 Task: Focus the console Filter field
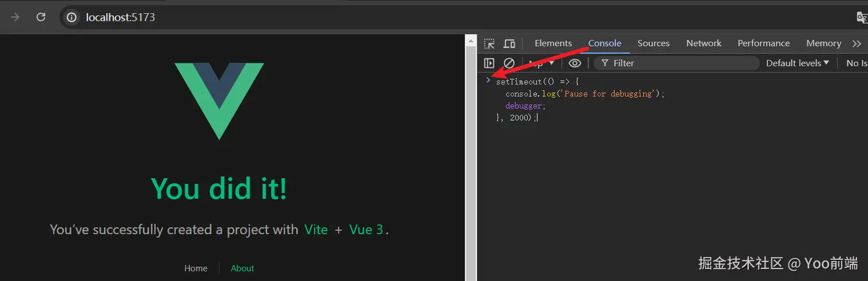676,63
